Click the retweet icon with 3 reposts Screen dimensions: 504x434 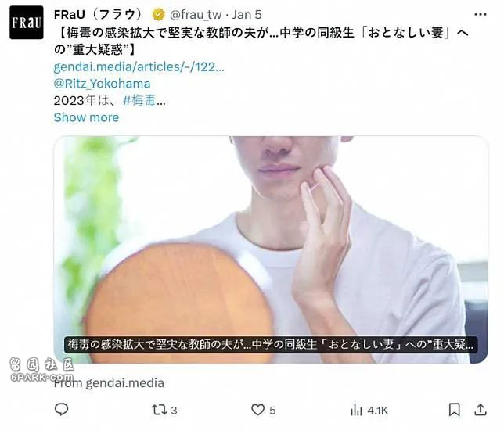pyautogui.click(x=160, y=410)
